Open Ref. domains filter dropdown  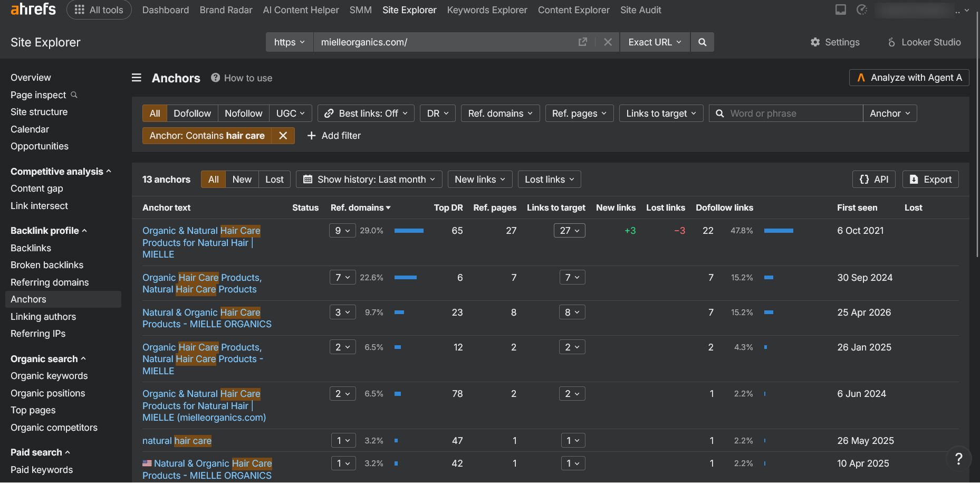tap(501, 113)
